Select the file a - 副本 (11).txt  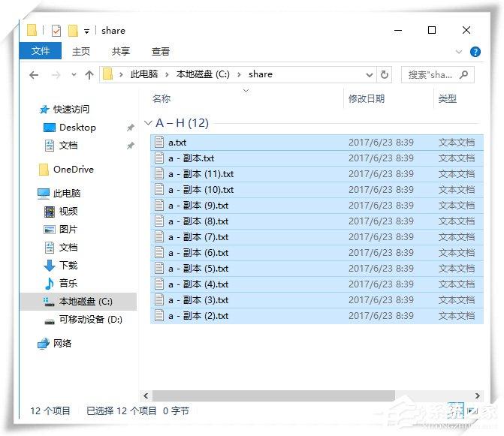click(x=317, y=173)
